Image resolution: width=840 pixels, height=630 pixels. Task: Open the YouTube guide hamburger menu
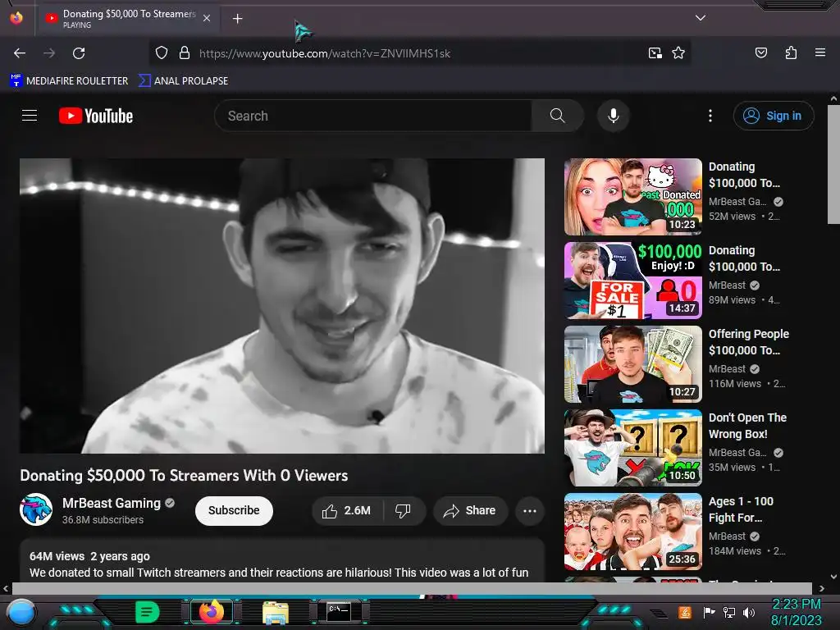[30, 115]
